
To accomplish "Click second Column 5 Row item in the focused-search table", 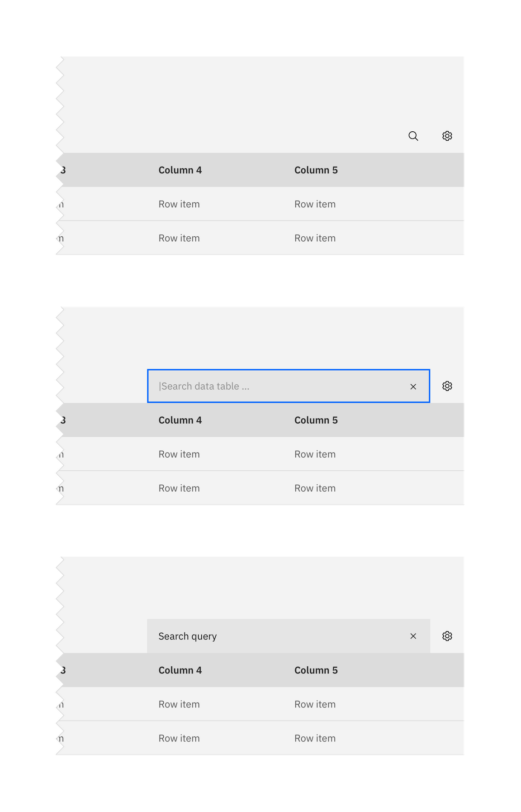I will 315,488.
